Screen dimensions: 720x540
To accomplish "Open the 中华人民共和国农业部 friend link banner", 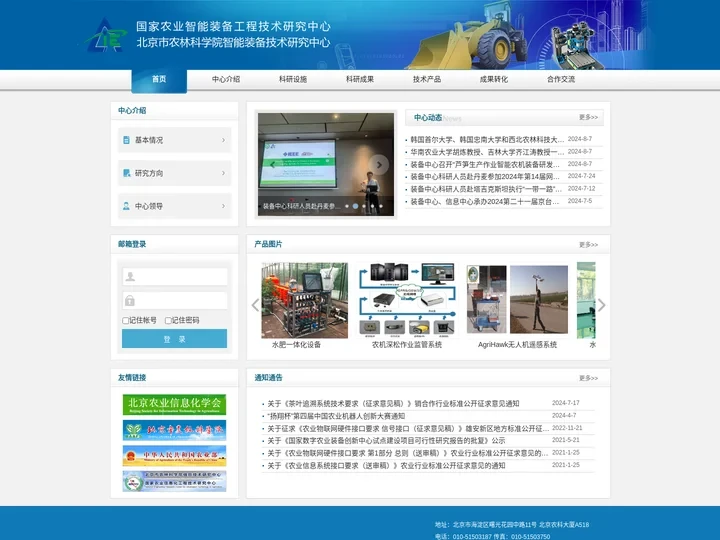I will coord(174,456).
